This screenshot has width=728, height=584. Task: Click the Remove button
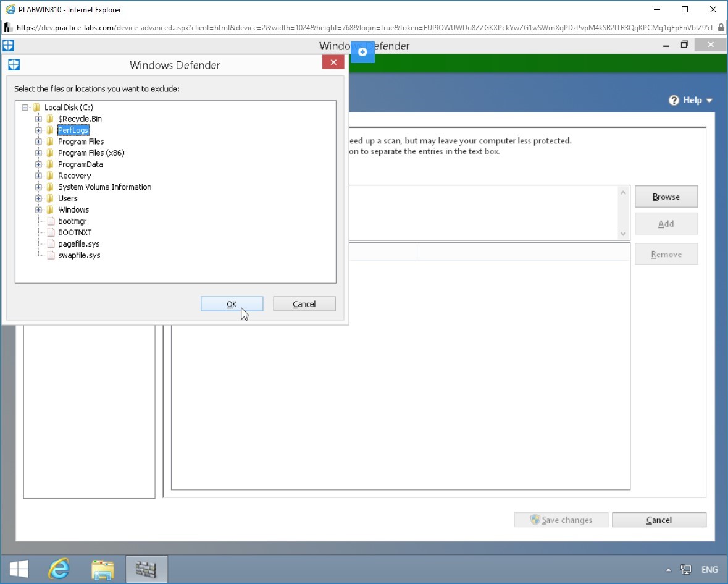tap(666, 254)
